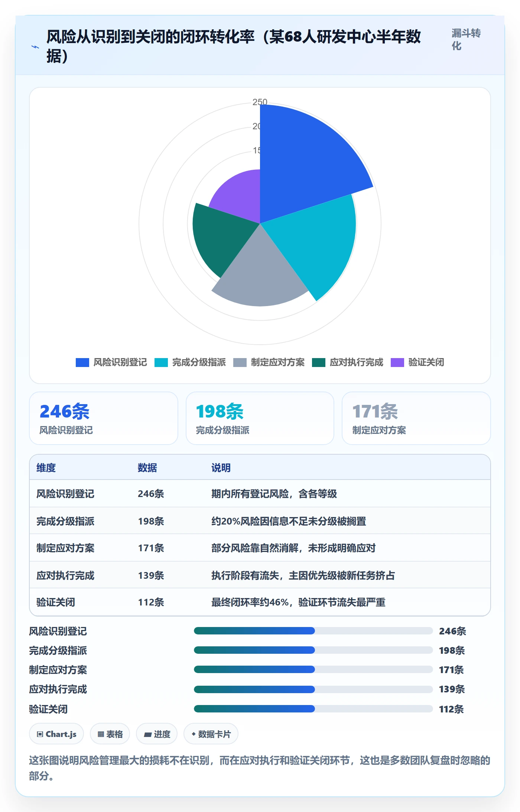Viewport: 520px width, 812px height.
Task: Click the 验证关闭 progress bar
Action: click(313, 709)
